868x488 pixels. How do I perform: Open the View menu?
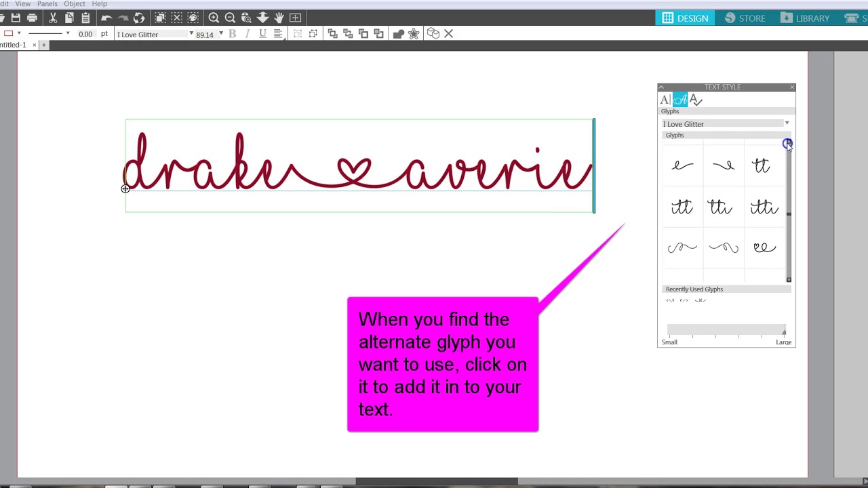click(22, 4)
